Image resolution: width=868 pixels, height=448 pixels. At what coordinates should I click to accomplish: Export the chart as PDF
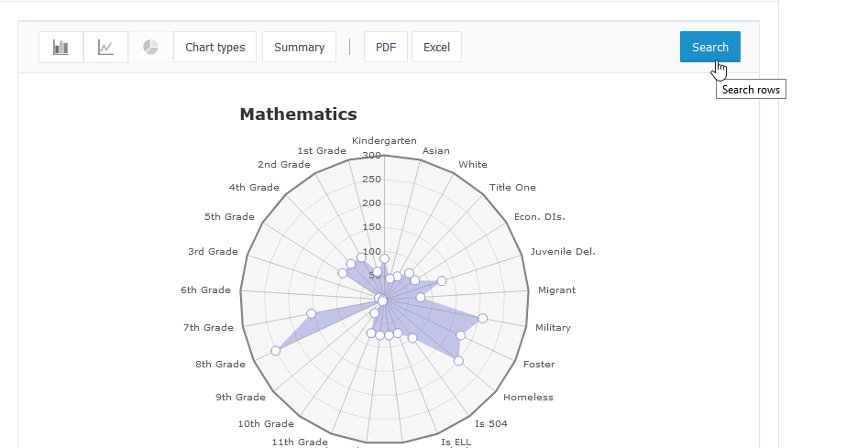386,47
